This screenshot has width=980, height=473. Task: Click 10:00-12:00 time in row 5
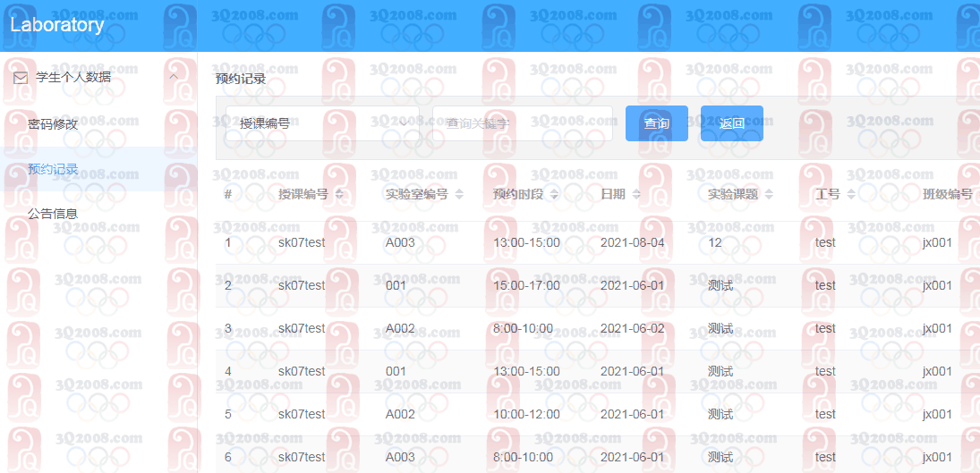526,414
